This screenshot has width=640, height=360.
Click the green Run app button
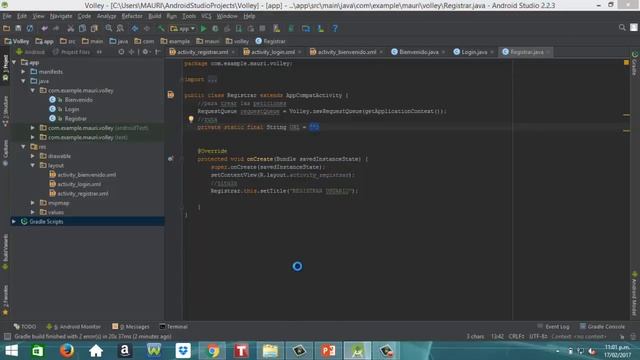tap(203, 28)
